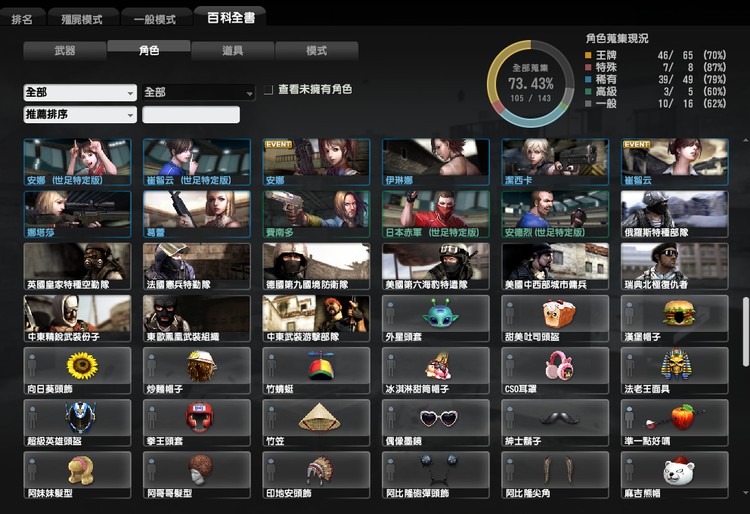This screenshot has height=514, width=750.
Task: Select the bamboo conical hat 竹笠
Action: (x=316, y=423)
